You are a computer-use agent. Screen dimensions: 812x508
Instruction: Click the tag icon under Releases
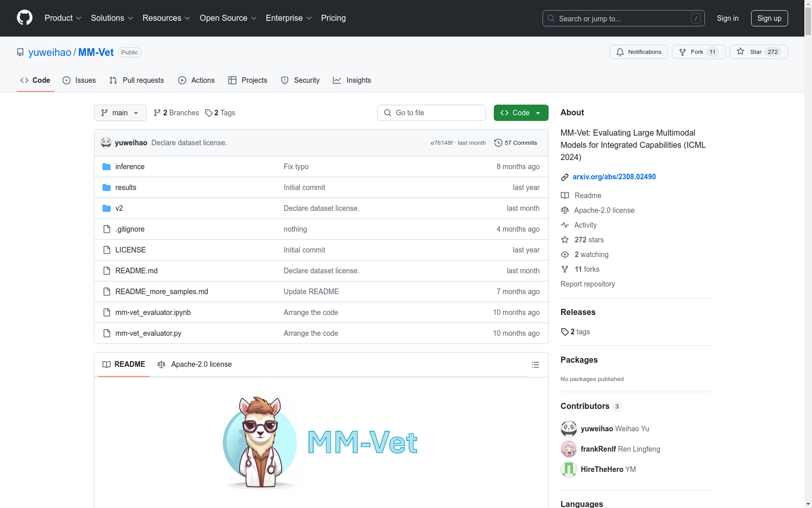(x=565, y=332)
